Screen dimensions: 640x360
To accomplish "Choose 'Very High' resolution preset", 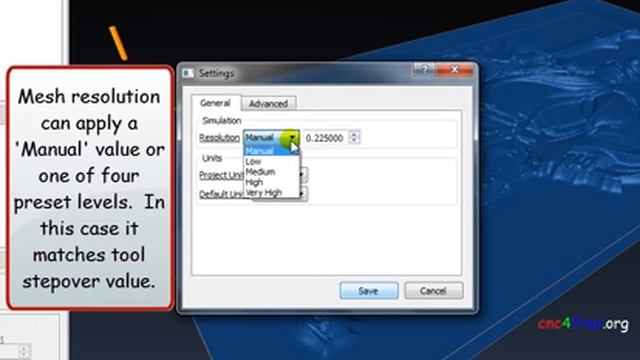I will [271, 193].
